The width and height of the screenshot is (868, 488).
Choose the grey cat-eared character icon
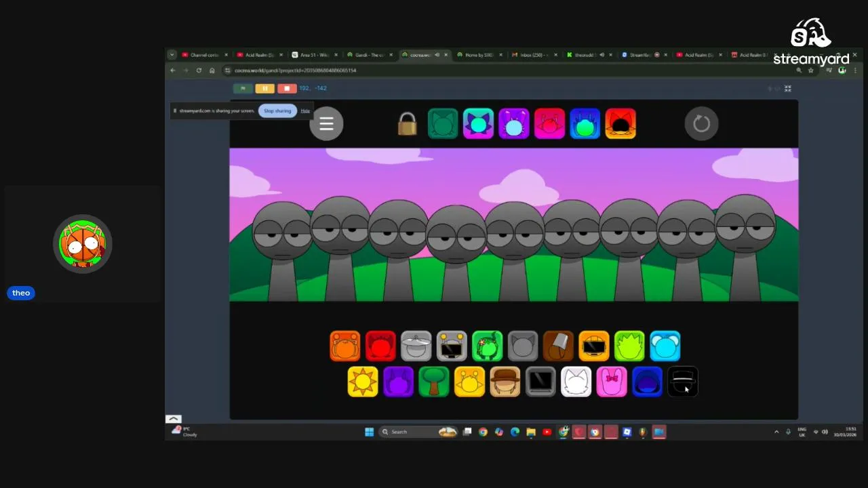tap(523, 346)
